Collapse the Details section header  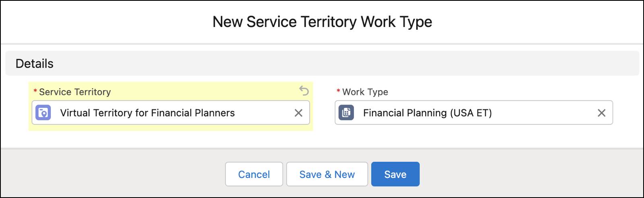click(322, 64)
